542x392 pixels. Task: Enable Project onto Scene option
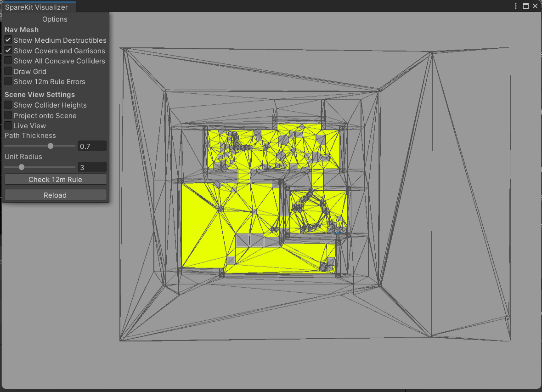pos(8,115)
